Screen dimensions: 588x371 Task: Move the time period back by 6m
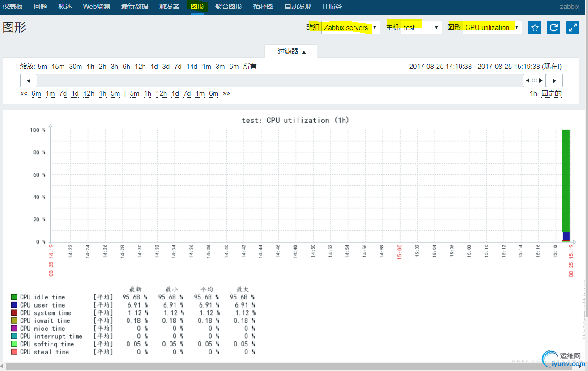[36, 93]
